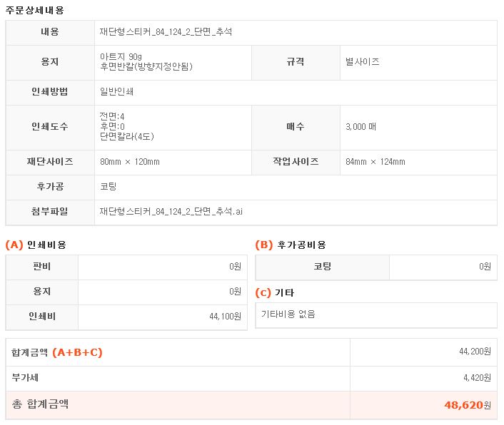
Task: Select the 48,620원 grand total amount
Action: coord(468,405)
